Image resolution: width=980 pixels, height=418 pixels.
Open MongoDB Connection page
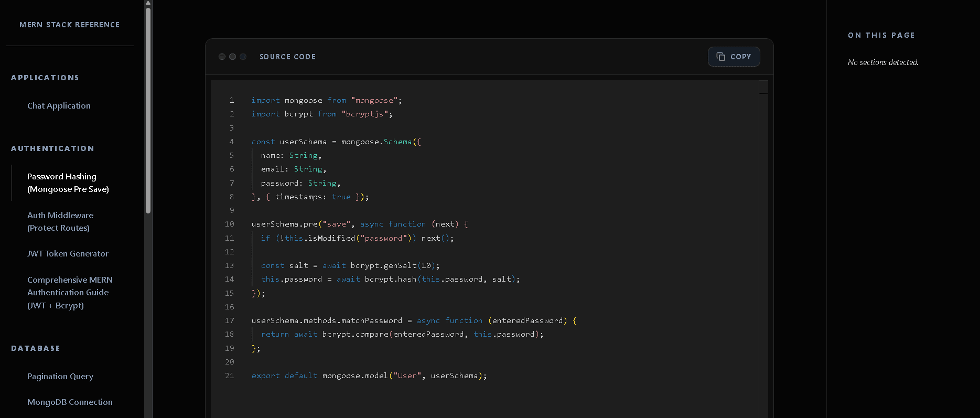pyautogui.click(x=70, y=402)
